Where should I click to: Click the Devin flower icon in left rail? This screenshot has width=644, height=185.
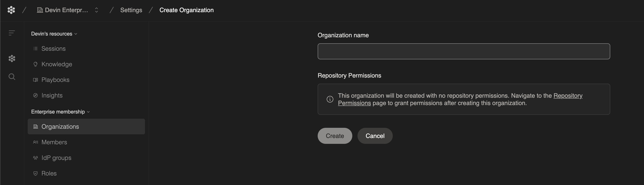pos(12,58)
